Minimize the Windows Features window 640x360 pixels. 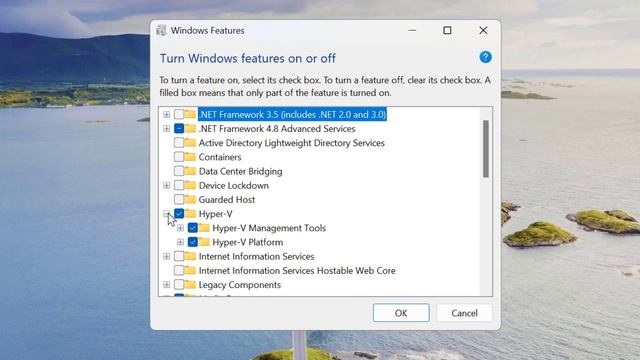(412, 31)
